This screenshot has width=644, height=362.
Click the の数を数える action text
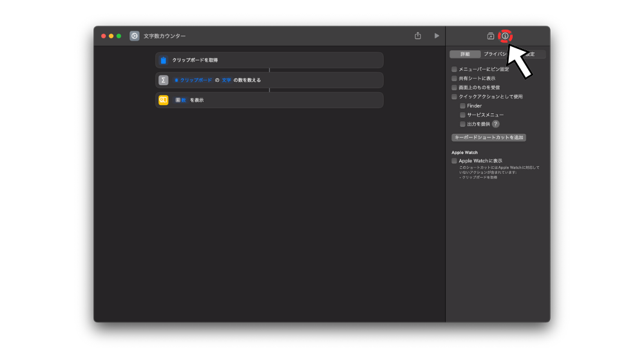point(247,80)
